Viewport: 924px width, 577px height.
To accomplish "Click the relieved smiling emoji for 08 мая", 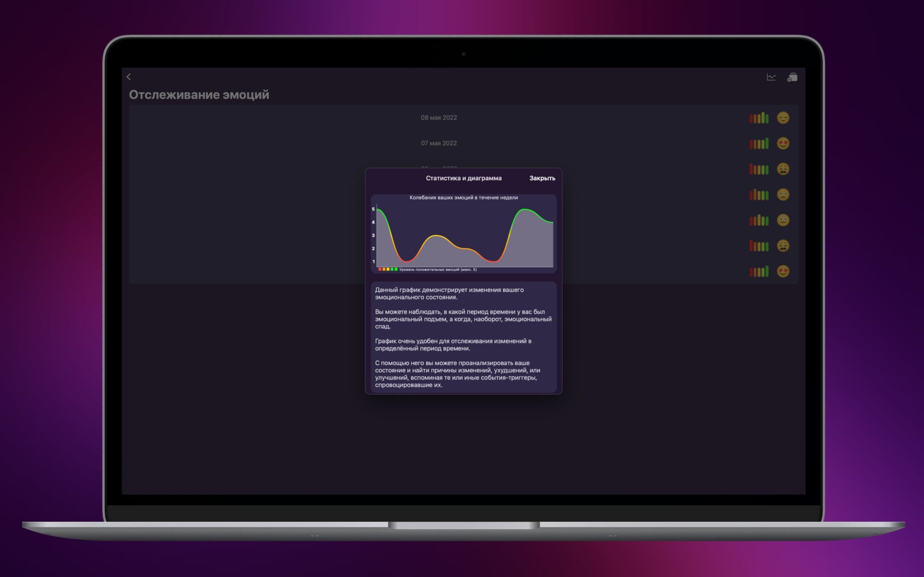I will point(783,118).
